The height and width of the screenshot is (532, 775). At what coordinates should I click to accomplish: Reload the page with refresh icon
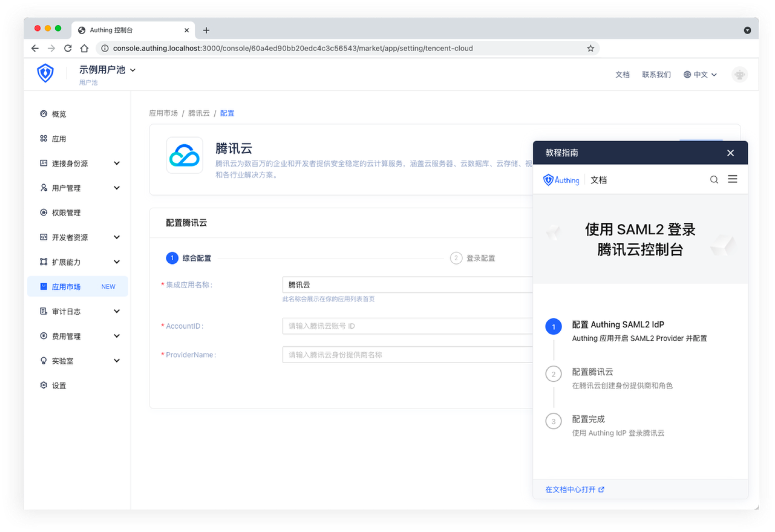tap(68, 48)
